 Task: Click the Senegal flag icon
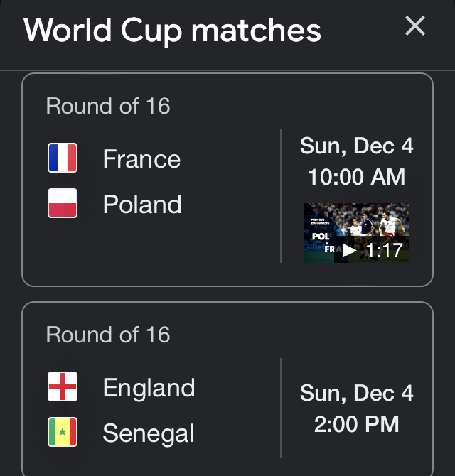click(63, 432)
